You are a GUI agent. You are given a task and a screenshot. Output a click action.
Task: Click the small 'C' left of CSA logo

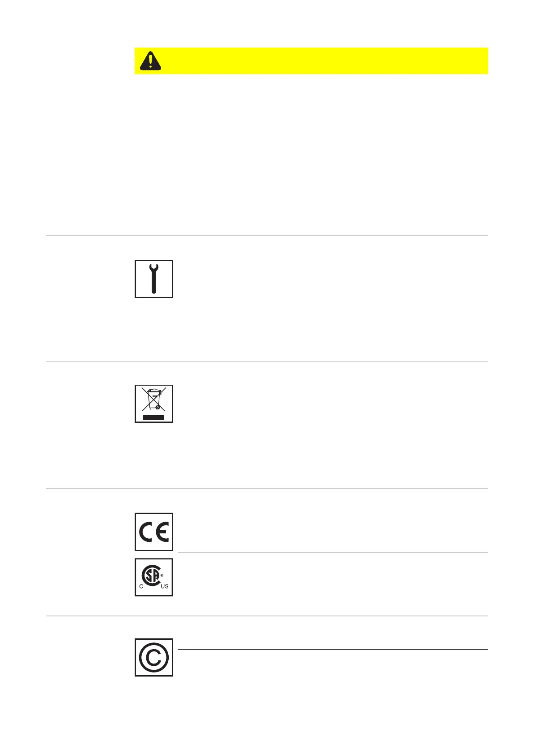pos(141,586)
